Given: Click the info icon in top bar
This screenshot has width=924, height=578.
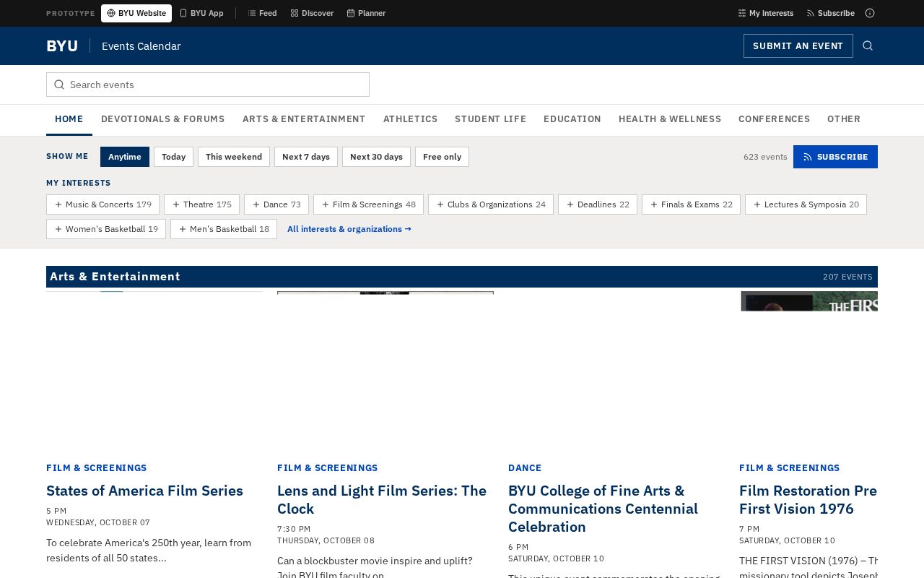Looking at the screenshot, I should coord(870,13).
